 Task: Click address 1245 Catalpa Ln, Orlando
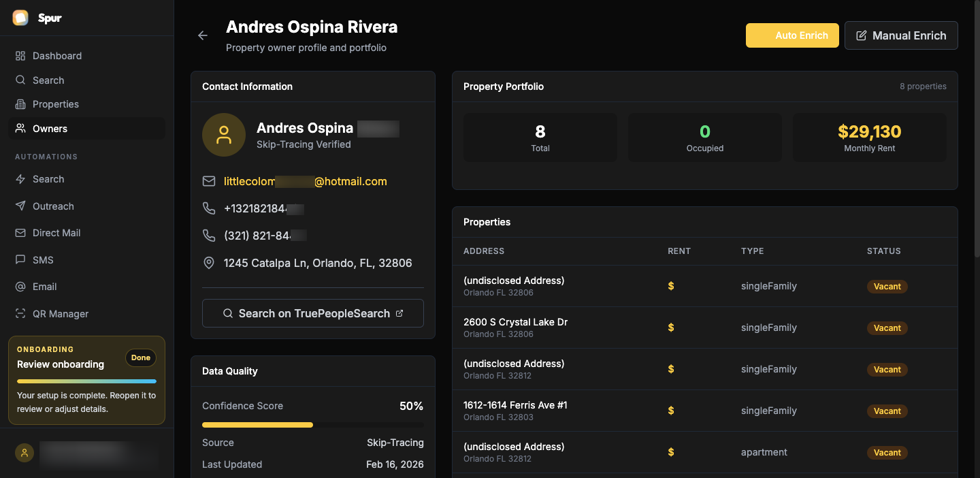318,263
